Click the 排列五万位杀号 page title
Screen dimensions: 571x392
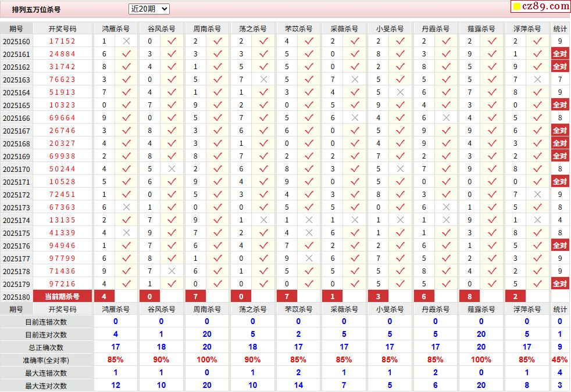point(36,9)
